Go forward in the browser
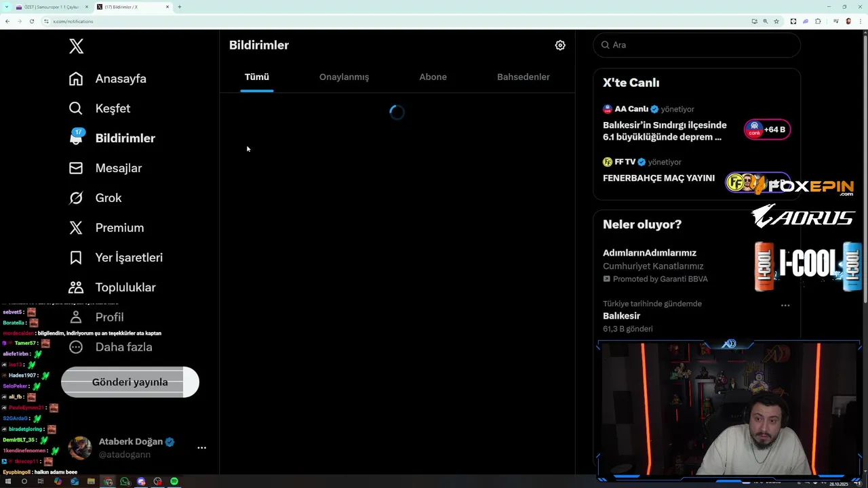This screenshot has height=488, width=868. click(20, 21)
